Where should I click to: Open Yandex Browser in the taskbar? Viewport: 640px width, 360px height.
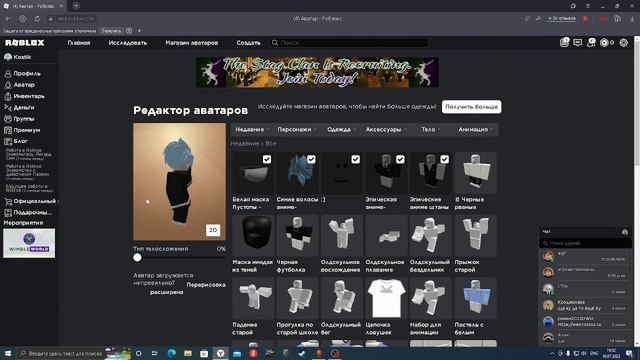[x=220, y=353]
